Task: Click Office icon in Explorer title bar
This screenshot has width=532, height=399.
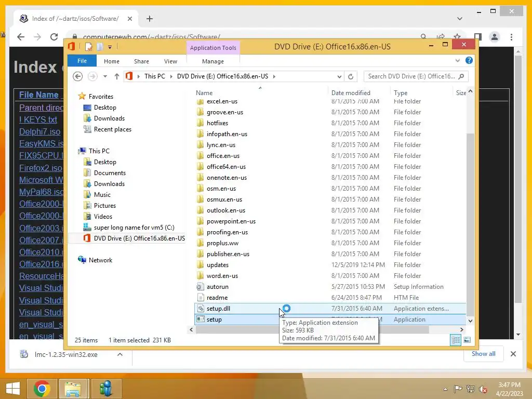Action: point(72,46)
